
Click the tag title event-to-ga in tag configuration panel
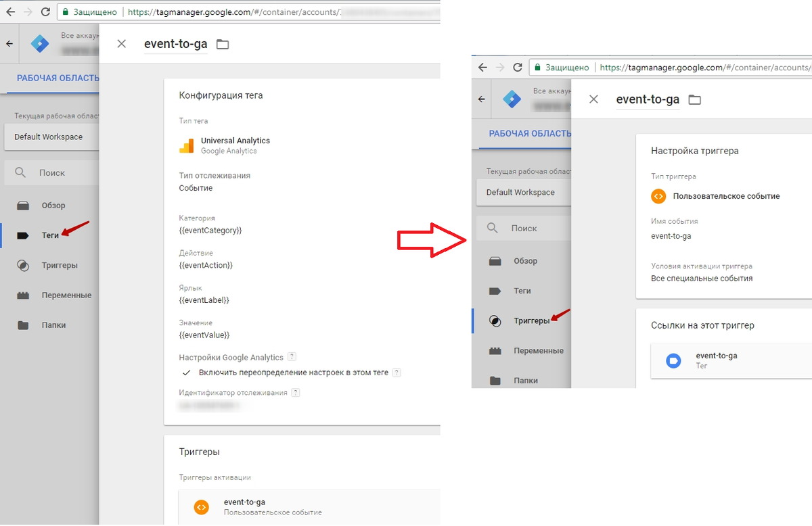tap(176, 45)
